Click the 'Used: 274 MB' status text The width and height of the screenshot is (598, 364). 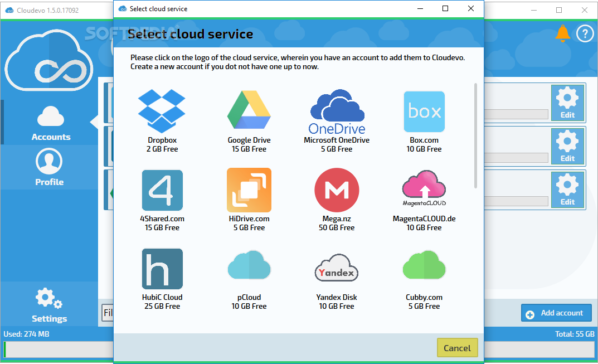tap(26, 334)
